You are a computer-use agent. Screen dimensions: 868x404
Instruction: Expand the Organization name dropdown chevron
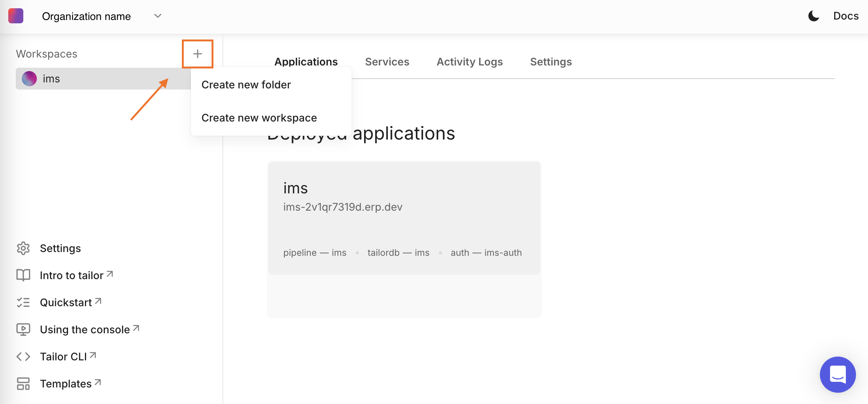157,16
